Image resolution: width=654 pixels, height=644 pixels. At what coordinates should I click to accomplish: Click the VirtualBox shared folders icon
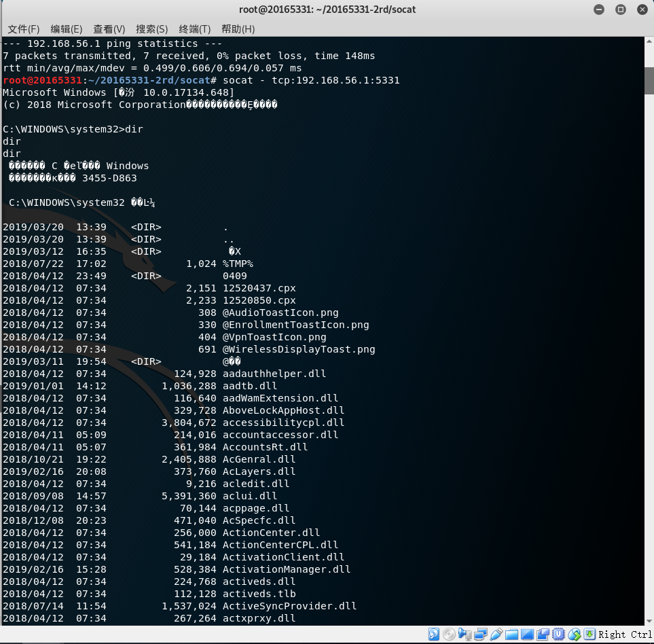click(511, 634)
